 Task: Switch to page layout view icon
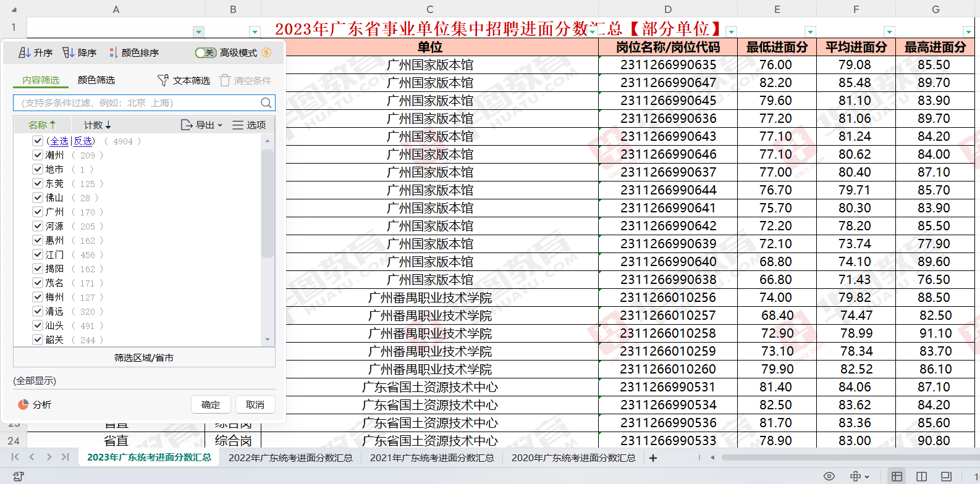pos(921,476)
